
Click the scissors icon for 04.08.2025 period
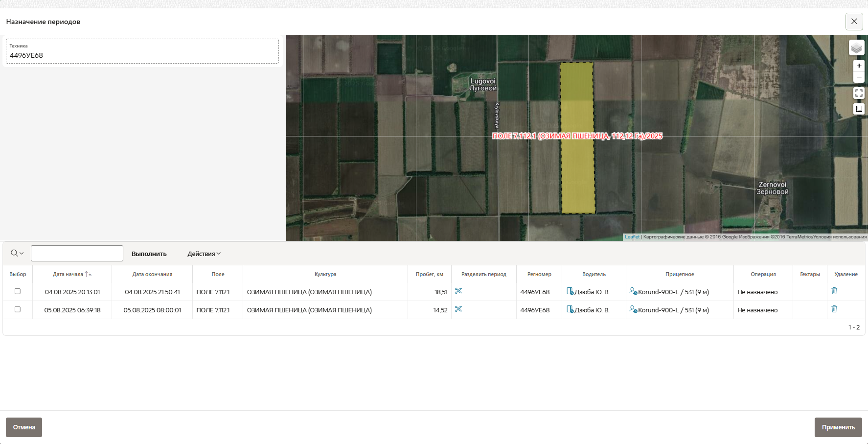pyautogui.click(x=458, y=291)
